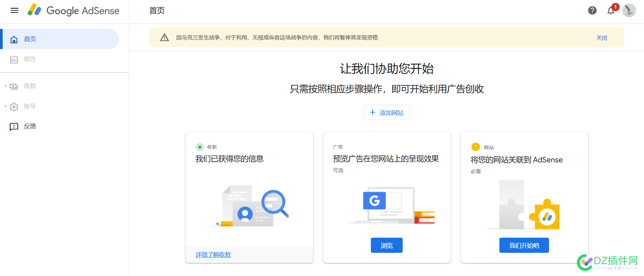
Task: Open the notifications bell
Action: [x=611, y=11]
